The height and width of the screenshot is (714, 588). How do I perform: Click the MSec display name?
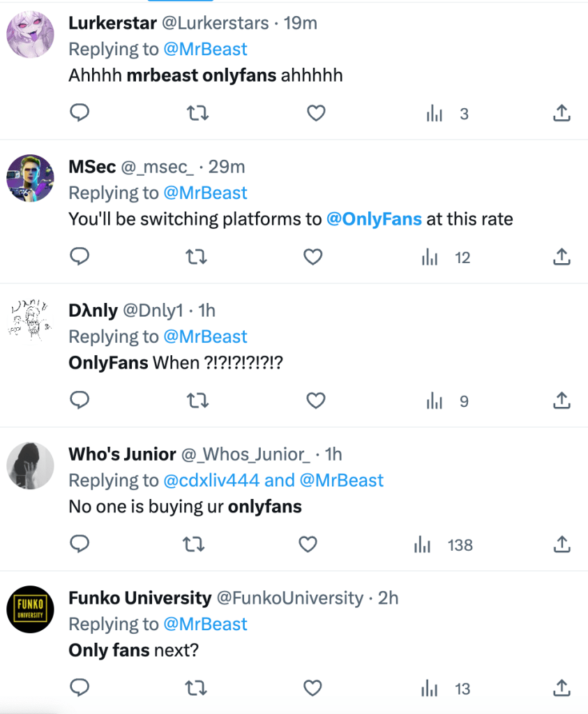(92, 167)
